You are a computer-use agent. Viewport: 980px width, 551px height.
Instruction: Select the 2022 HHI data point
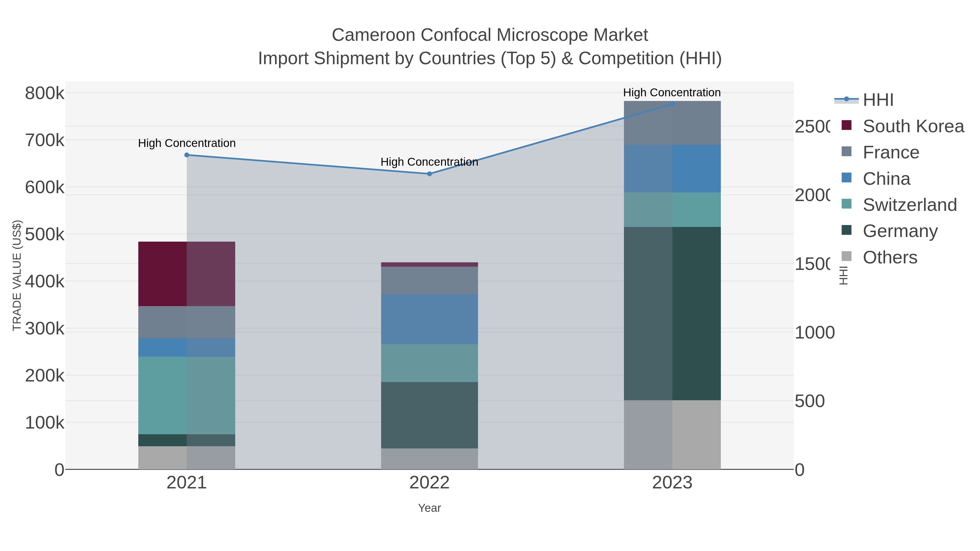(430, 174)
